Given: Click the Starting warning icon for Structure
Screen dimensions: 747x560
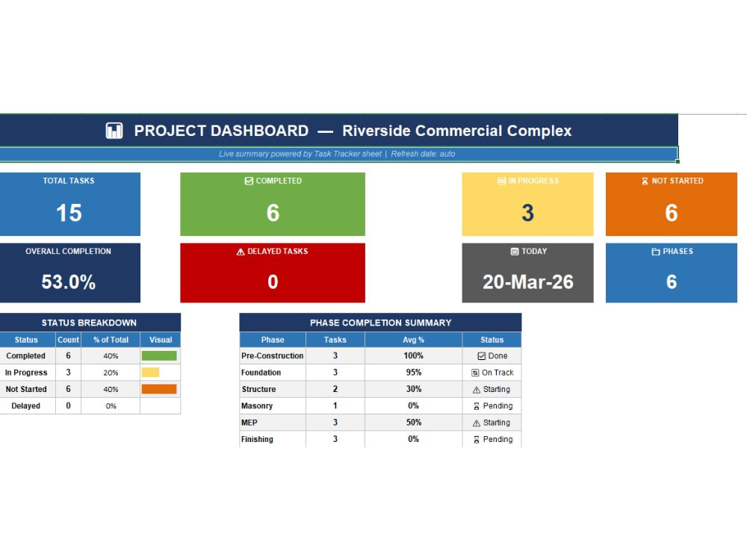Looking at the screenshot, I should coord(477,390).
